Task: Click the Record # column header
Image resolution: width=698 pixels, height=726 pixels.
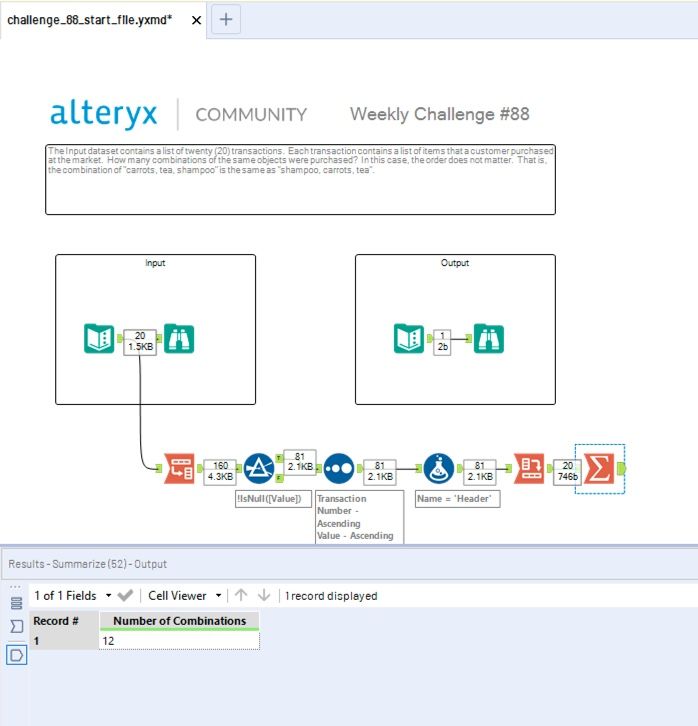Action: coord(64,621)
